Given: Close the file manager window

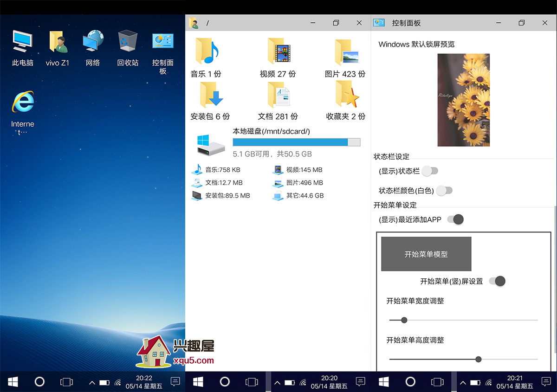Looking at the screenshot, I should point(359,23).
